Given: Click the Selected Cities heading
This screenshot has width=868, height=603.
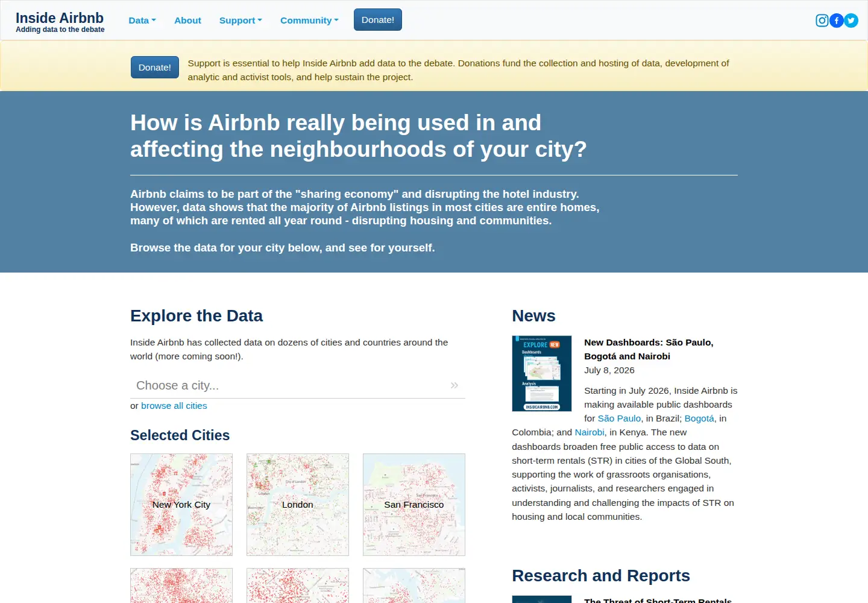Looking at the screenshot, I should pos(180,435).
